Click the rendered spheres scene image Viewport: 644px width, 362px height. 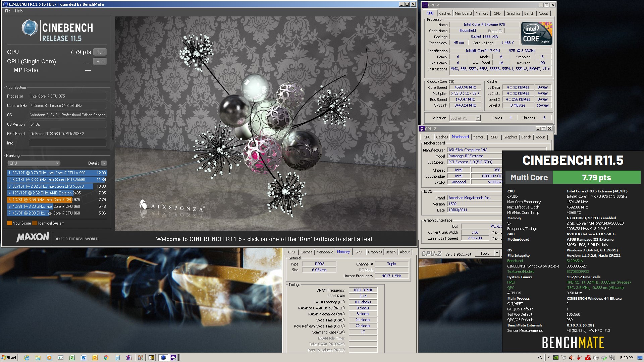265,124
